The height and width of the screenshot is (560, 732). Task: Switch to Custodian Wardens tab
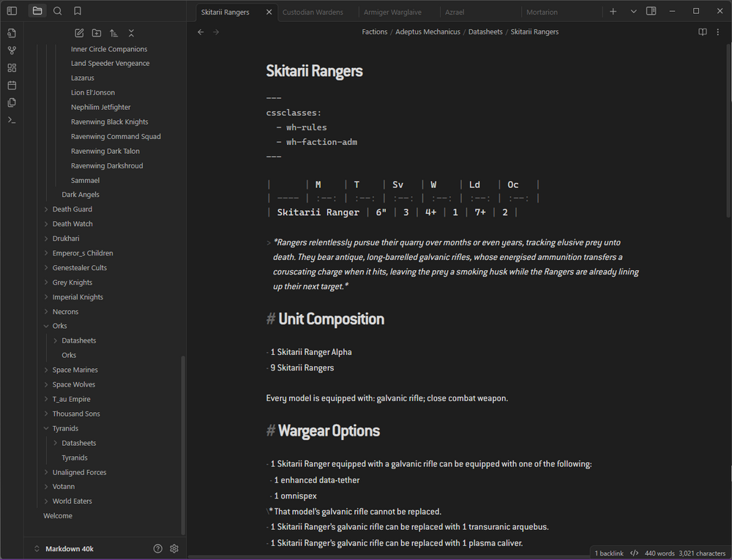pos(313,12)
